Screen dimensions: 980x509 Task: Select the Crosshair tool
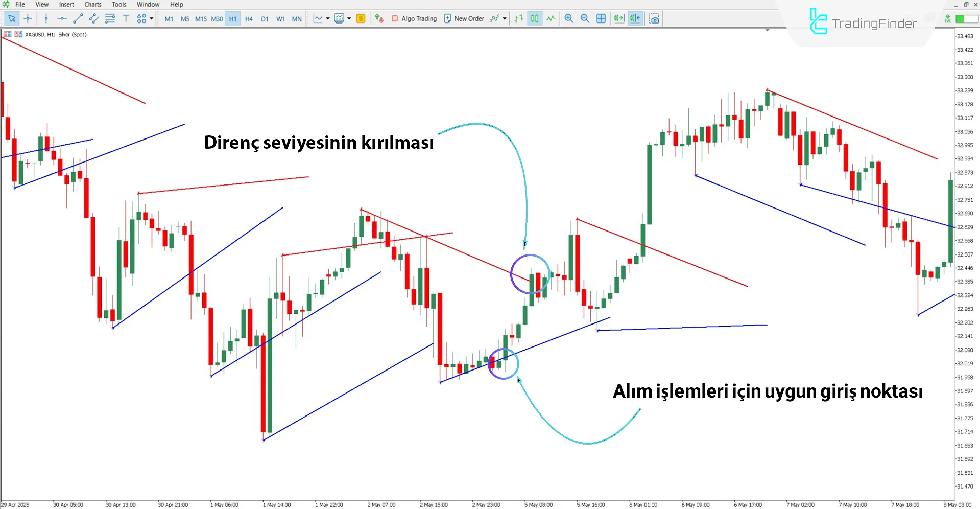pos(28,19)
